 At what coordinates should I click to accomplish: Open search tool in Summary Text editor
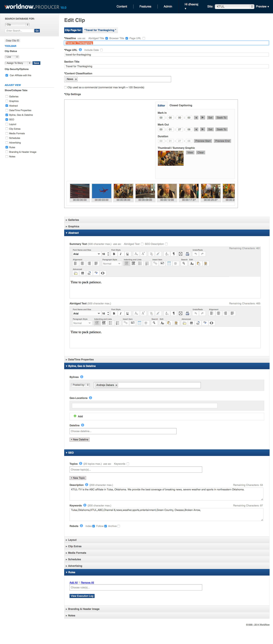point(184,263)
